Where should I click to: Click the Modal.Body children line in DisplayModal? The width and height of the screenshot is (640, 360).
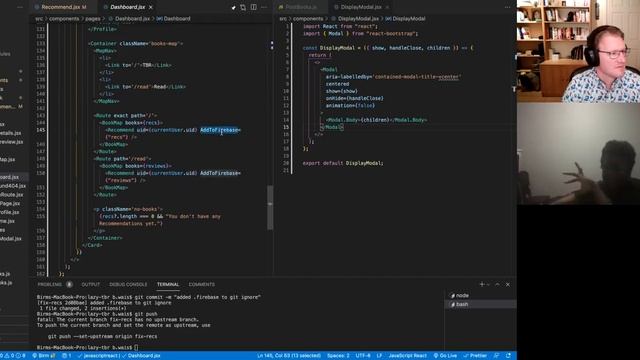click(376, 120)
